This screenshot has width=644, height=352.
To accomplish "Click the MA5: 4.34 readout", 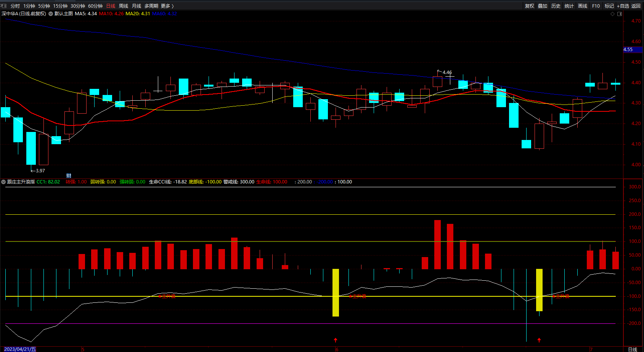I will [86, 14].
